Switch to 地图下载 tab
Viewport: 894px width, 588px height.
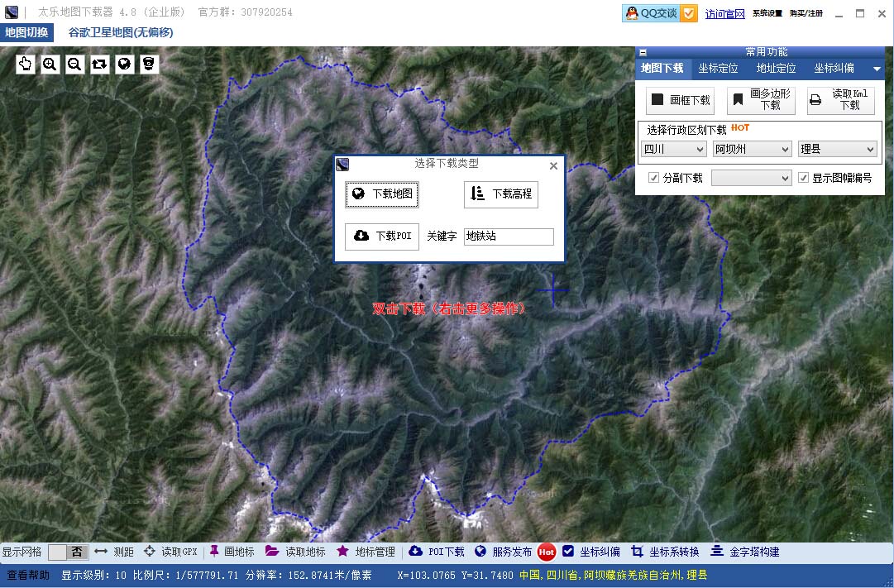[x=662, y=69]
